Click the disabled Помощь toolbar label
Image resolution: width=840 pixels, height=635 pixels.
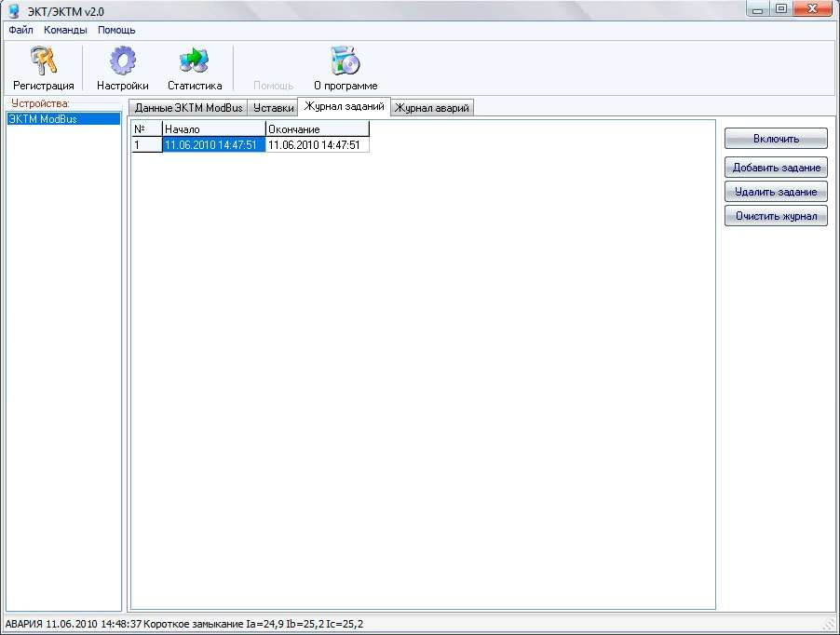click(x=273, y=86)
